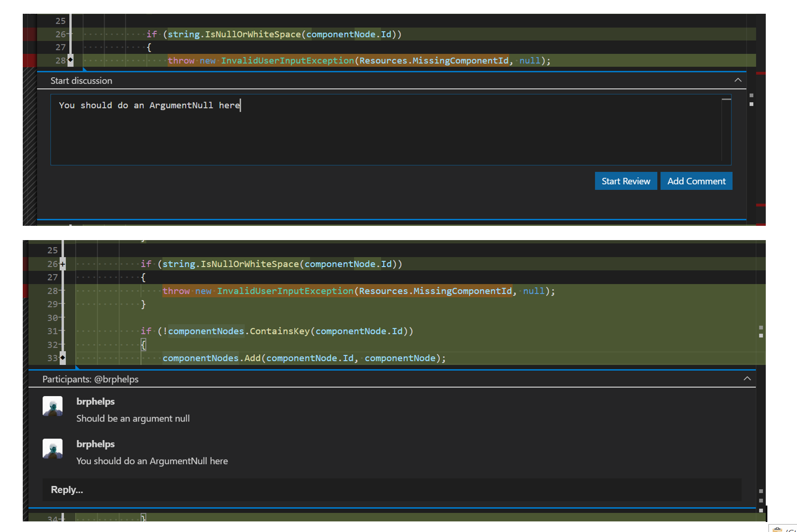The image size is (797, 532).
Task: Collapse the Participants panel
Action: (x=748, y=379)
